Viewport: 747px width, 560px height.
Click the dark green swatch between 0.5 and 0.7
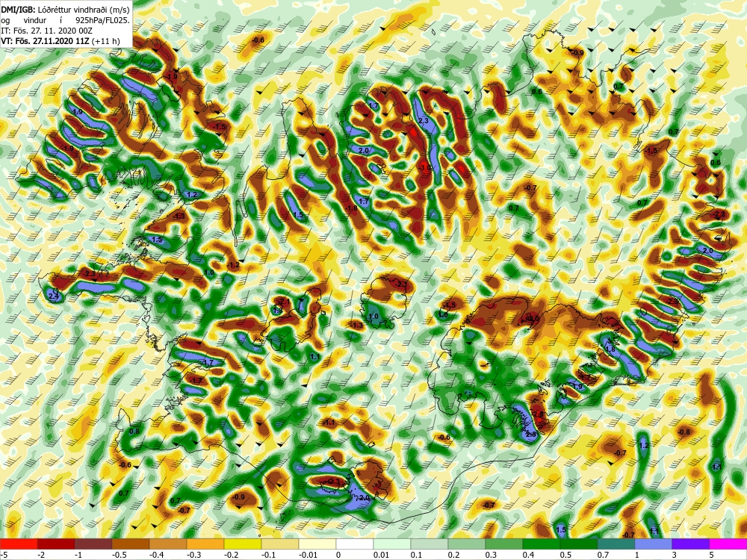coord(579,544)
